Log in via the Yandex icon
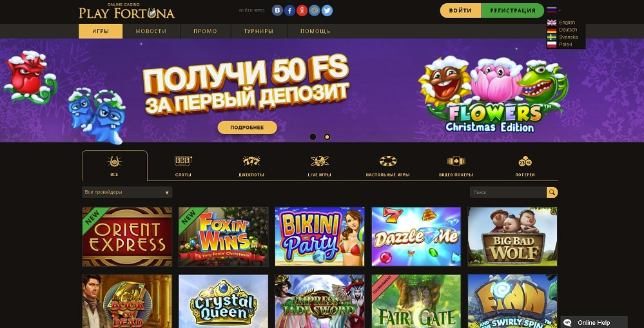Image resolution: width=644 pixels, height=328 pixels. tap(302, 11)
